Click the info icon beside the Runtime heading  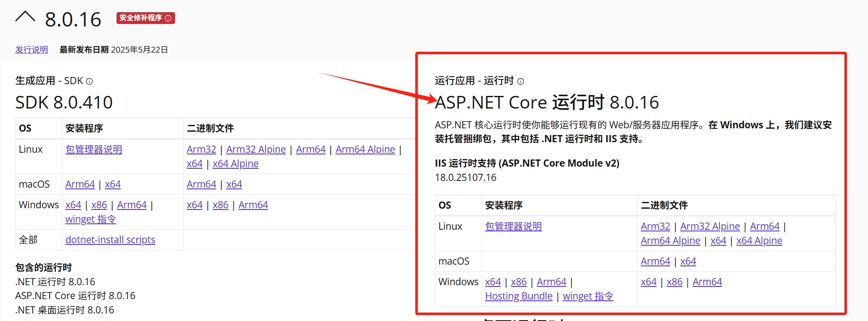pyautogui.click(x=520, y=81)
